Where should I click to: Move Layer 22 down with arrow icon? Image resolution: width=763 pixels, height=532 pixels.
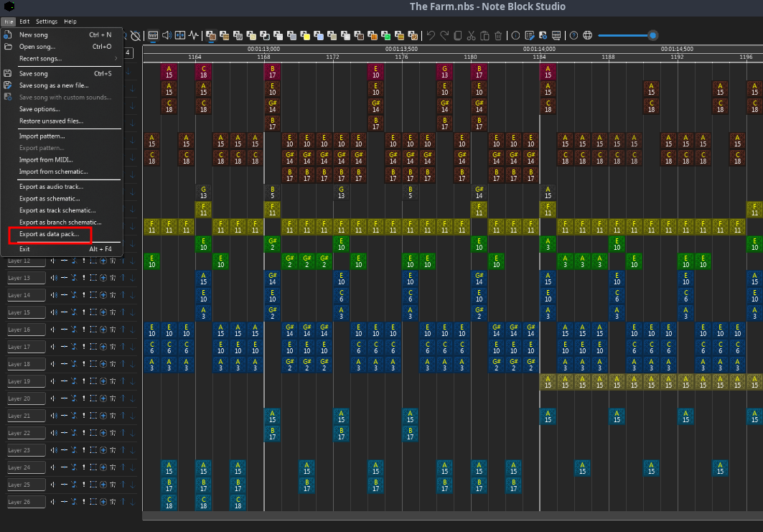point(132,433)
